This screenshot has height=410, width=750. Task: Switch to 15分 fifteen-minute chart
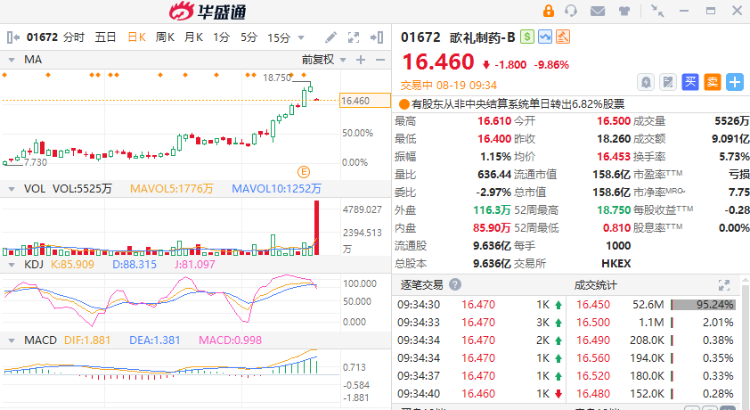(279, 37)
